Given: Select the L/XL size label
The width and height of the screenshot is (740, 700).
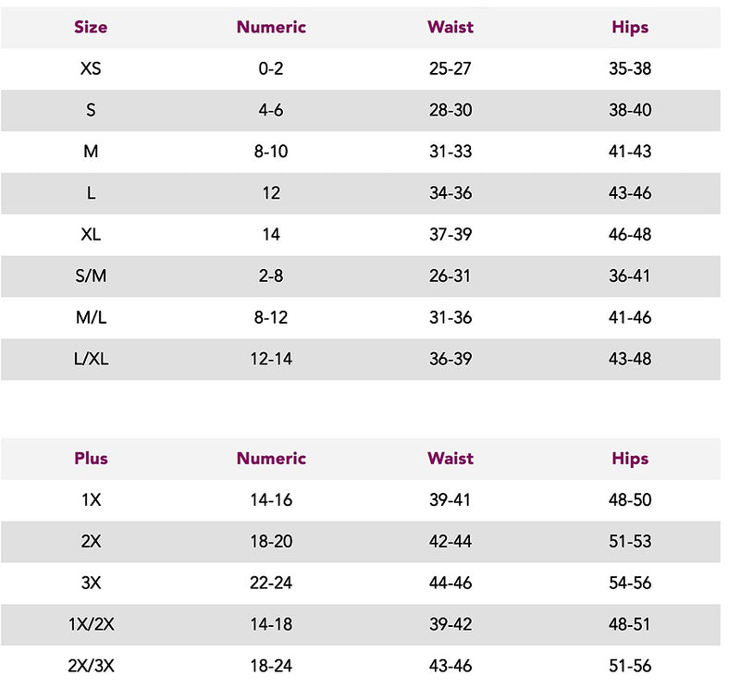Looking at the screenshot, I should (91, 359).
